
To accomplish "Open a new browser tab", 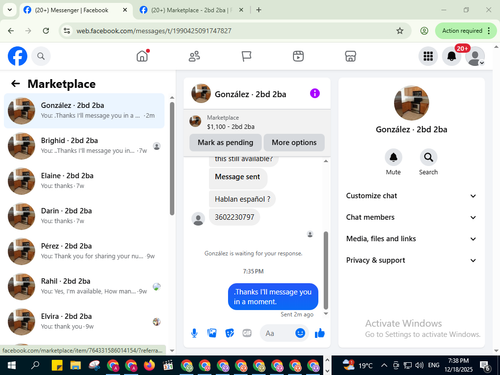I will [x=258, y=10].
